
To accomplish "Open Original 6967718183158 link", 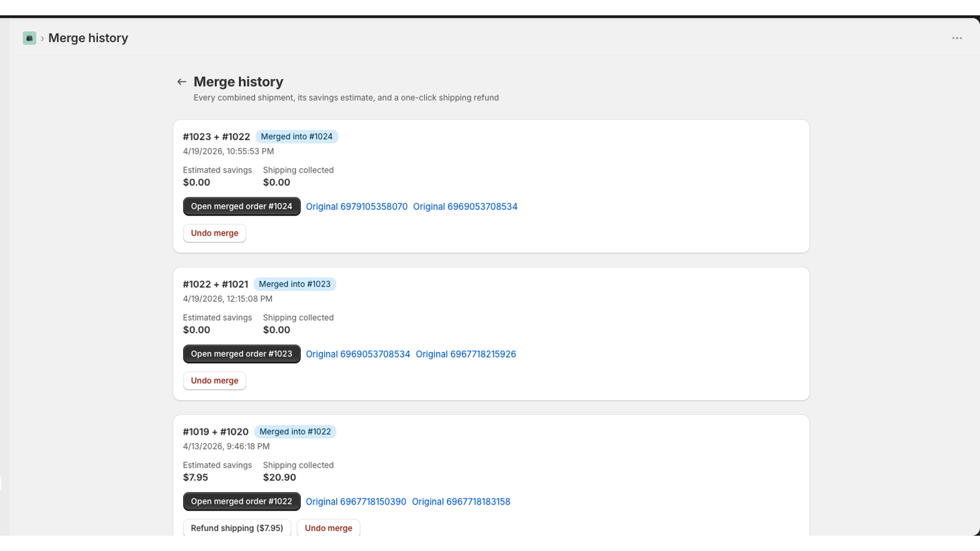I will [x=461, y=502].
